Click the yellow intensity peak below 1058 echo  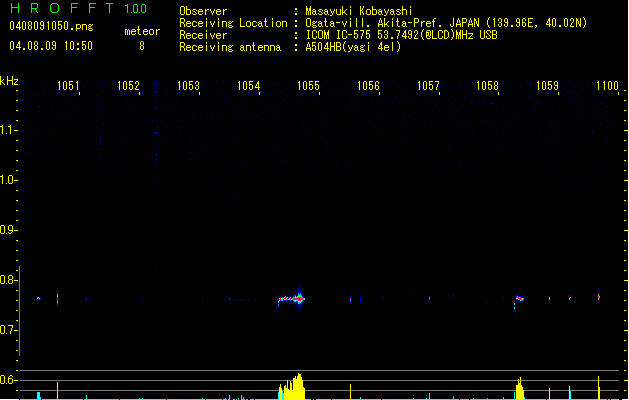(x=519, y=388)
